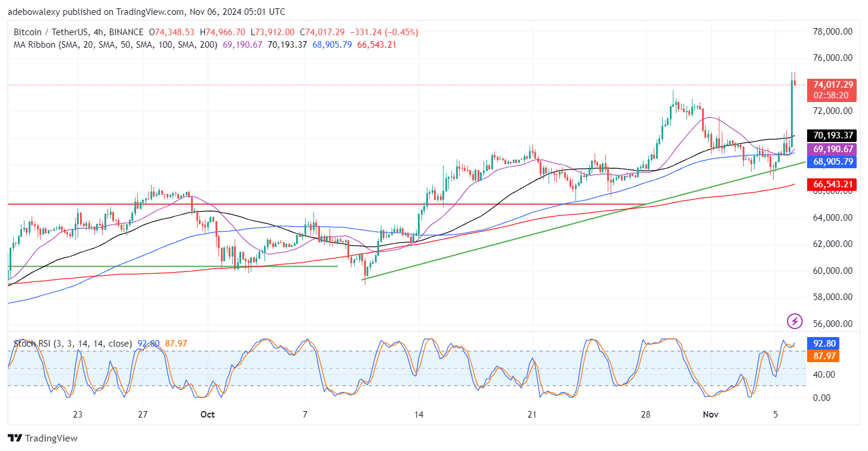This screenshot has height=451, width=868.
Task: Click the 62,000.00 price axis label
Action: click(832, 244)
